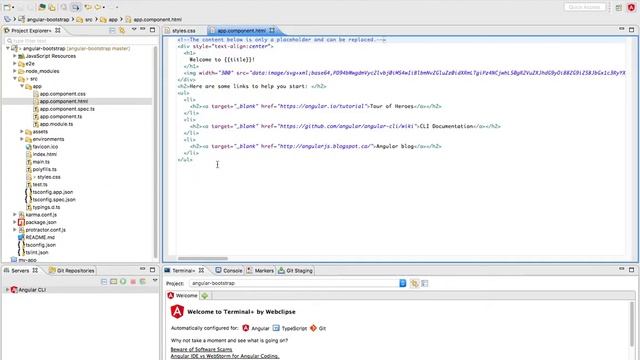Select app.module.ts file
Viewport: 640px width, 360px height.
[x=56, y=124]
